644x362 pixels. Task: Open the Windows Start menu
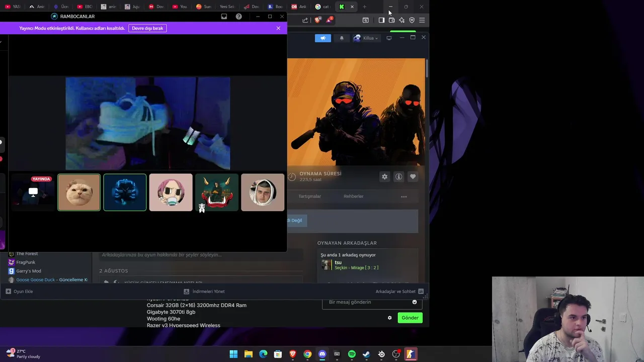point(233,354)
